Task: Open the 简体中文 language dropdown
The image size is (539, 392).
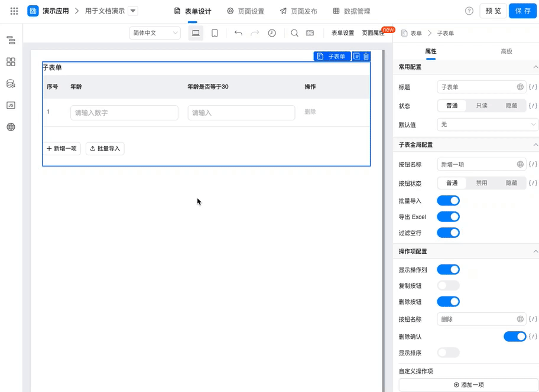Action: coord(155,33)
